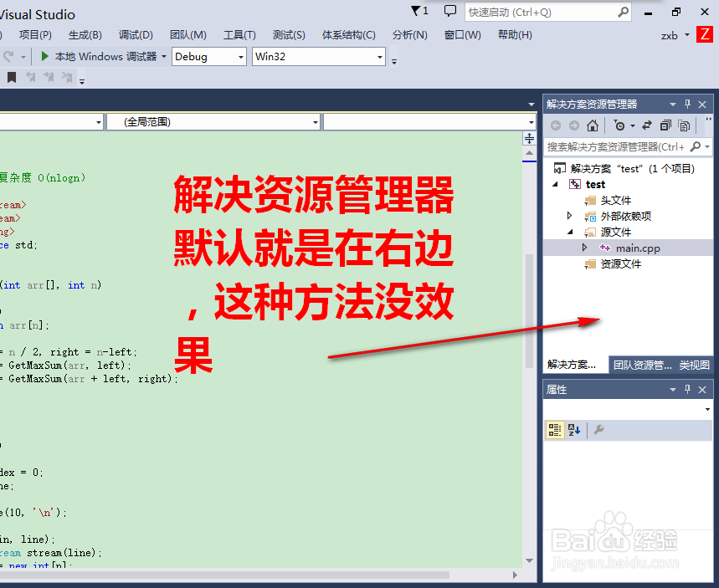Open standard toolbar overflow options after Win32
The height and width of the screenshot is (588, 719).
click(x=394, y=61)
